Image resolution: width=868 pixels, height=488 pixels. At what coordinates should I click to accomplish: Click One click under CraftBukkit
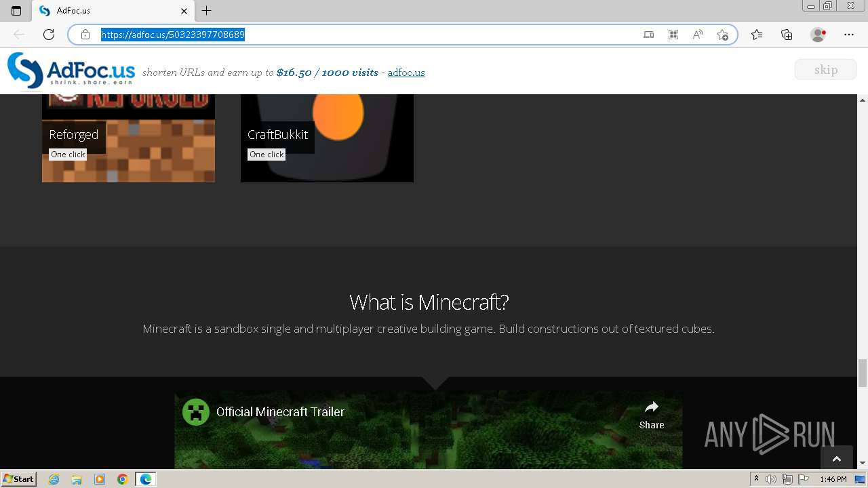(x=267, y=155)
